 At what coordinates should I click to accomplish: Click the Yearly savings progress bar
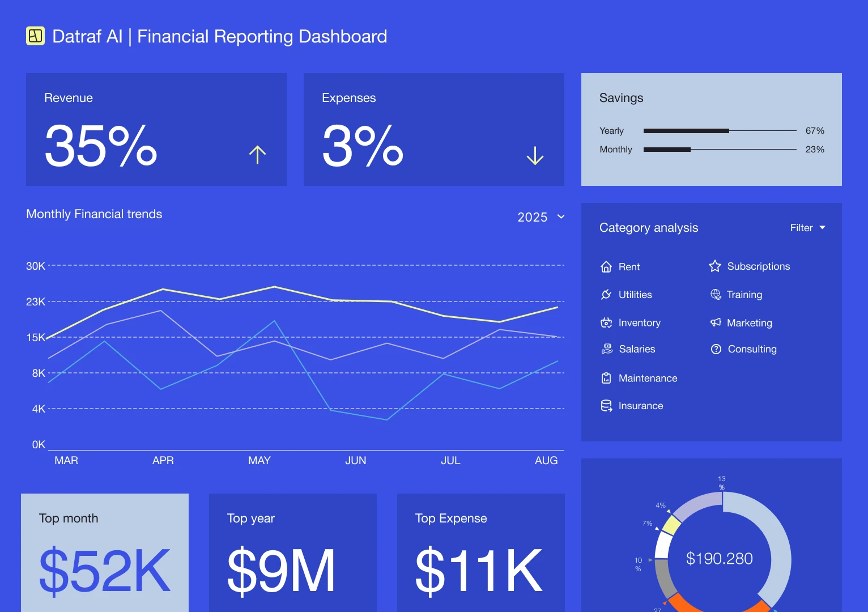720,131
